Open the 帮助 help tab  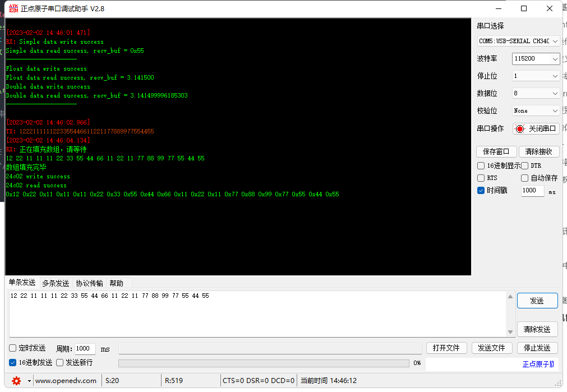tap(116, 283)
